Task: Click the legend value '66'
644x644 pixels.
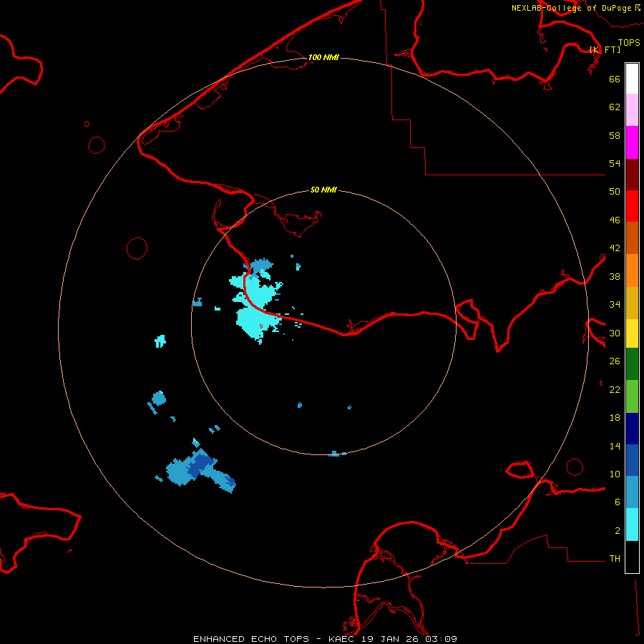Action: point(615,79)
